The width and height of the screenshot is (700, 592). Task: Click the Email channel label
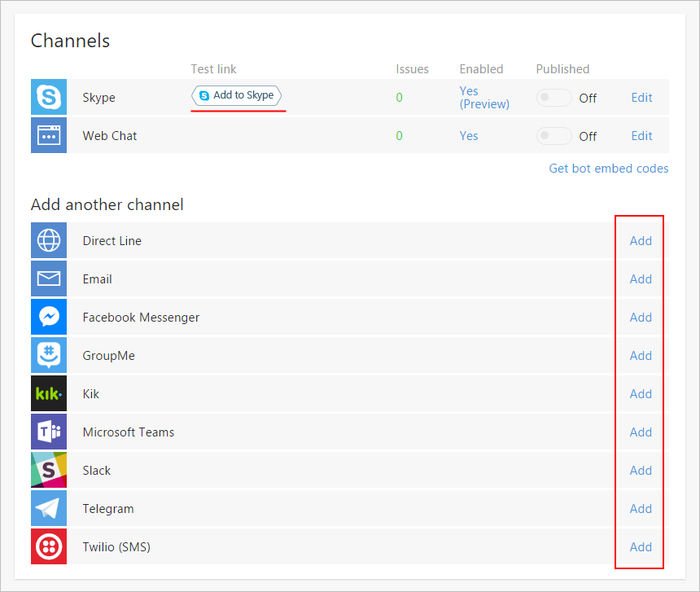tap(97, 279)
